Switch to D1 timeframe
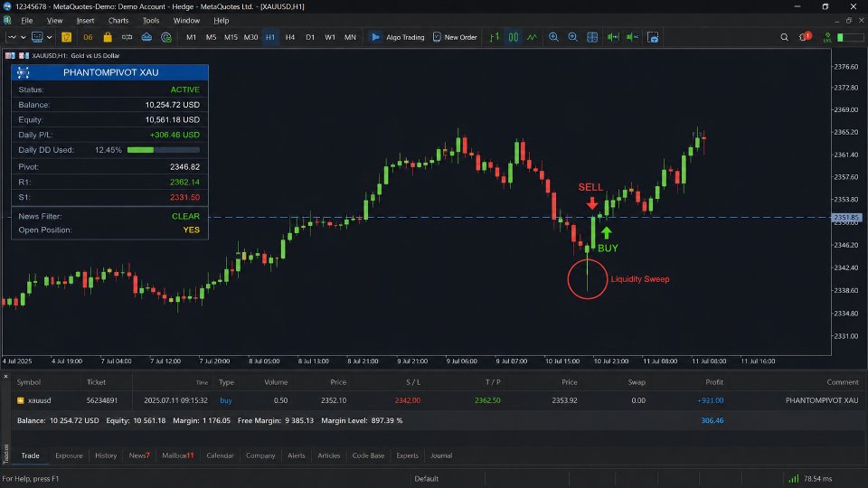 [310, 37]
